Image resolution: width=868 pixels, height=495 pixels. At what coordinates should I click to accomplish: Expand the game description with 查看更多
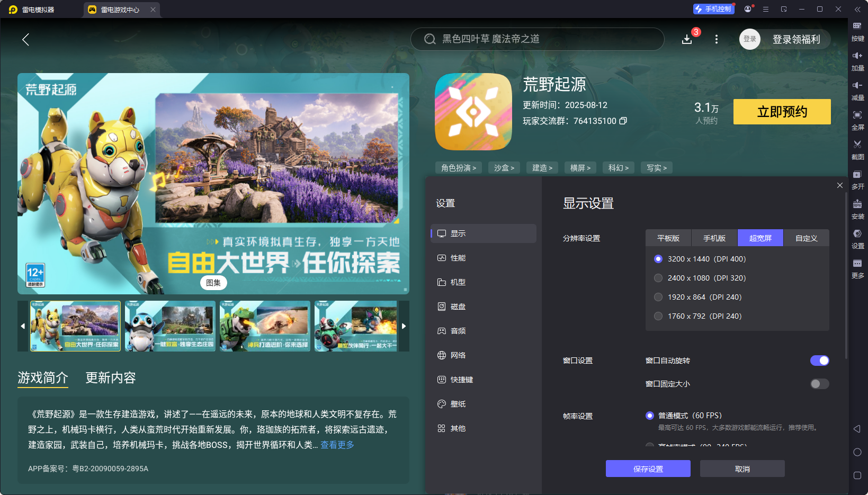click(x=337, y=445)
